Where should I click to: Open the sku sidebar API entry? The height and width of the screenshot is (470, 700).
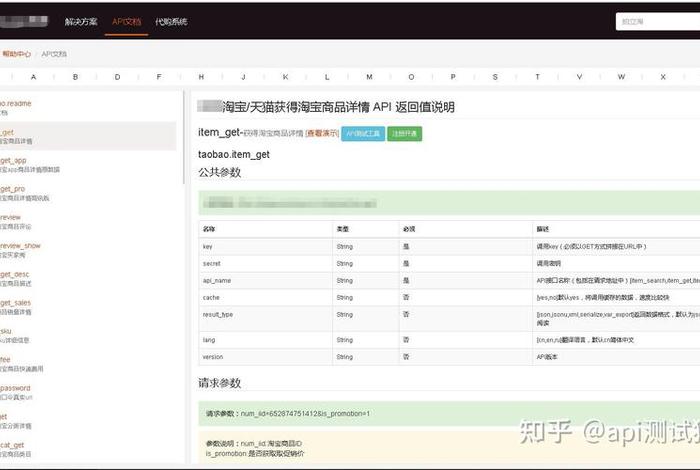(6, 331)
